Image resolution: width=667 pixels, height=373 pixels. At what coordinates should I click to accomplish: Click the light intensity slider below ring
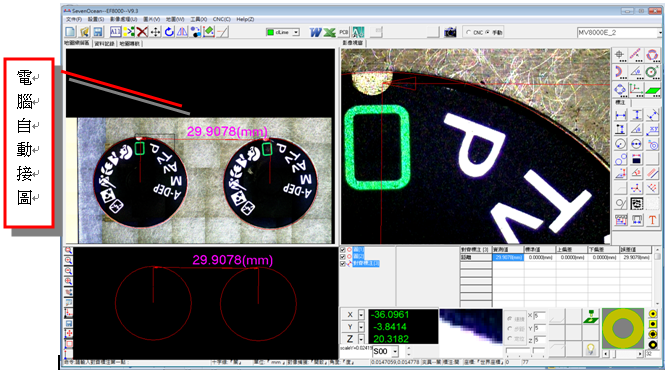click(x=623, y=354)
